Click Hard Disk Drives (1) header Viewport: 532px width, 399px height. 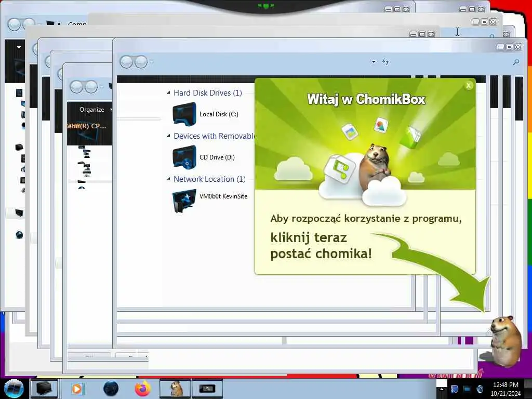coord(208,92)
